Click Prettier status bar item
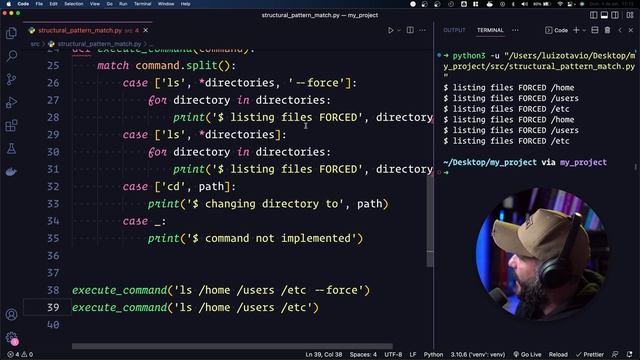 [x=590, y=354]
